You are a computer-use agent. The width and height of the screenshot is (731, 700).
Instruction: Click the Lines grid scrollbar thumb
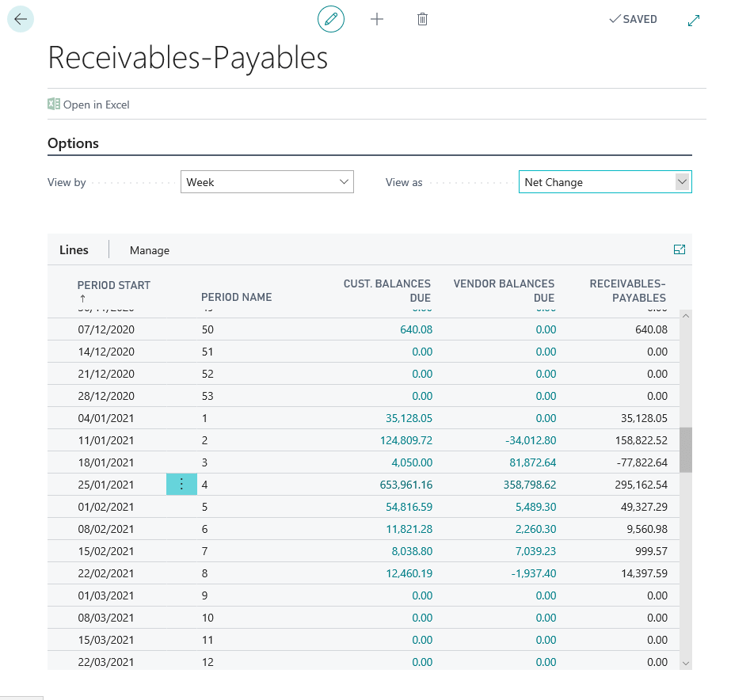pos(686,451)
